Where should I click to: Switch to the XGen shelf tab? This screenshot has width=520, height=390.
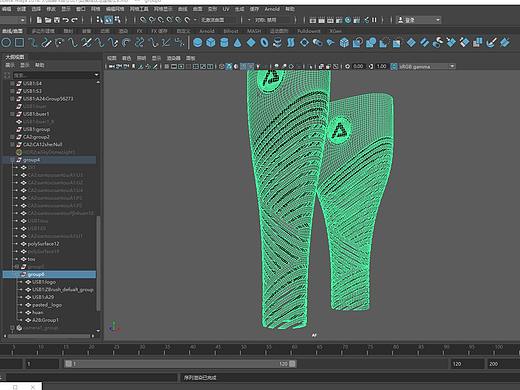tap(335, 31)
